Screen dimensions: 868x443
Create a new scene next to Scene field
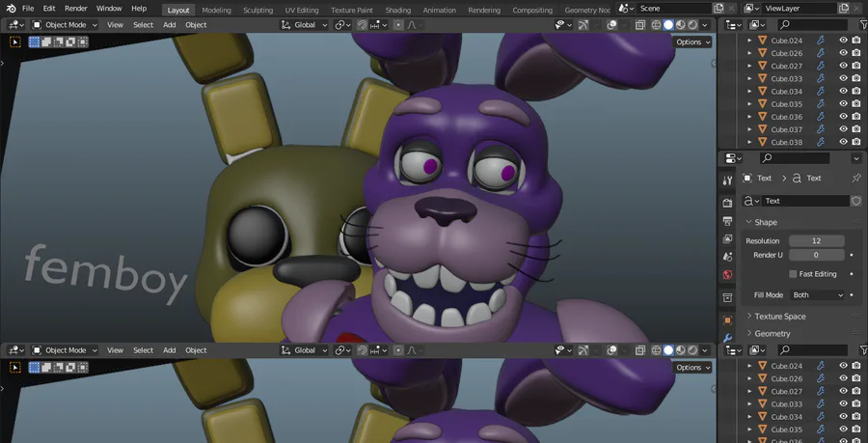click(719, 9)
